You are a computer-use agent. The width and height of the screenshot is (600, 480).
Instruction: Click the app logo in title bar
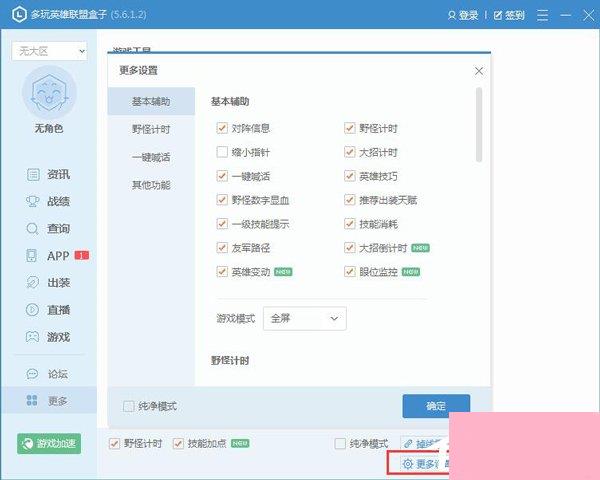(x=19, y=15)
